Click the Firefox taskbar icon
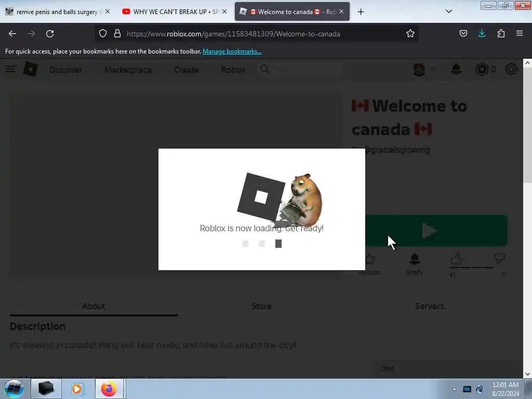The image size is (532, 399). [x=109, y=389]
